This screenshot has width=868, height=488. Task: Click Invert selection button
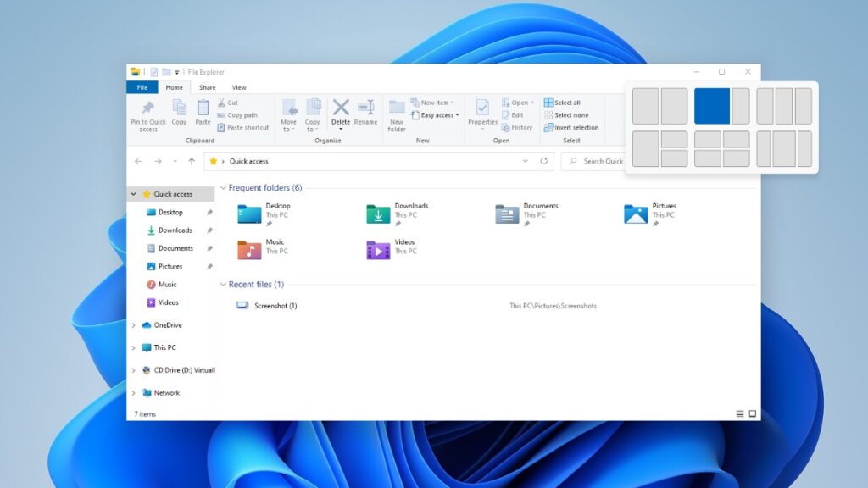(x=571, y=127)
